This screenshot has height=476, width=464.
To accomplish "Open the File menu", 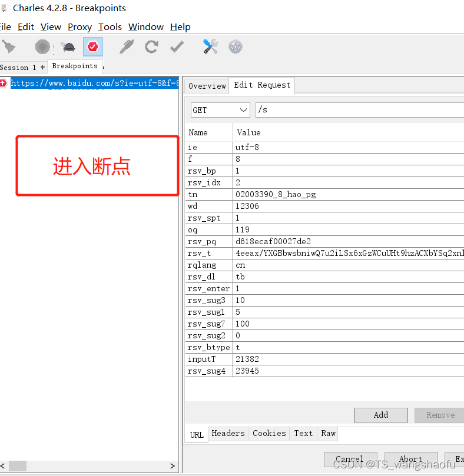I will tap(5, 27).
